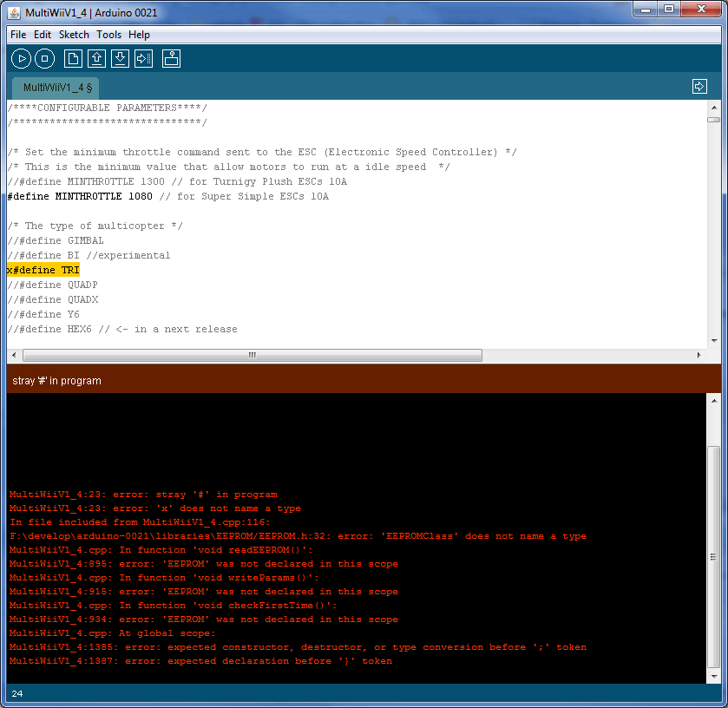Open the Help menu

point(139,35)
